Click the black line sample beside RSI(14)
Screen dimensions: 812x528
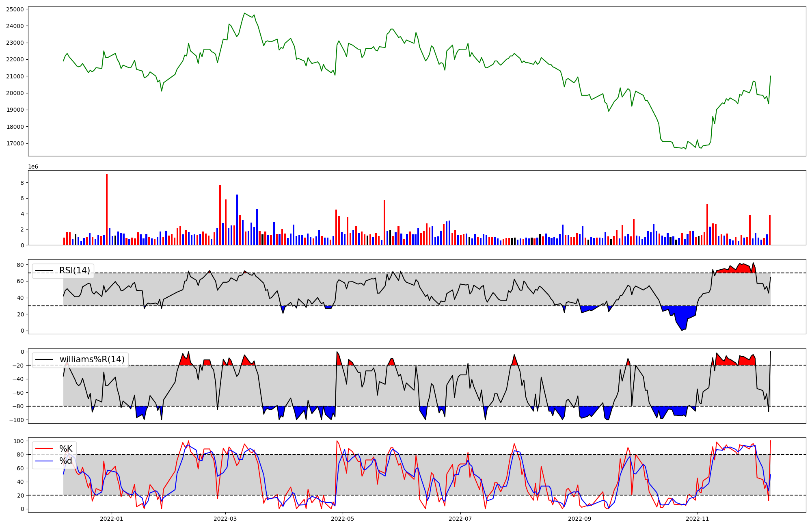(44, 271)
